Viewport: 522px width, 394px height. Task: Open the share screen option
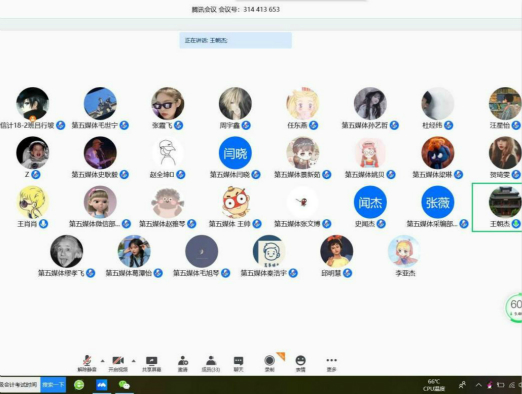coord(152,363)
